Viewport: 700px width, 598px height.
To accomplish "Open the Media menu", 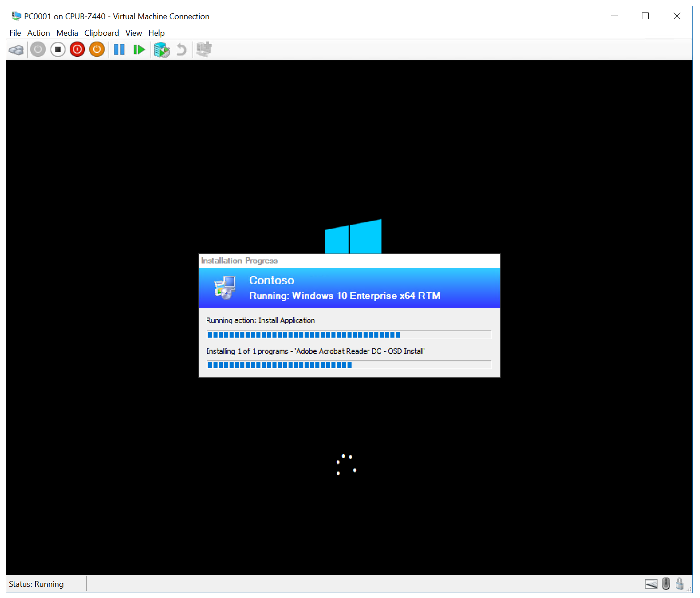I will [x=67, y=33].
